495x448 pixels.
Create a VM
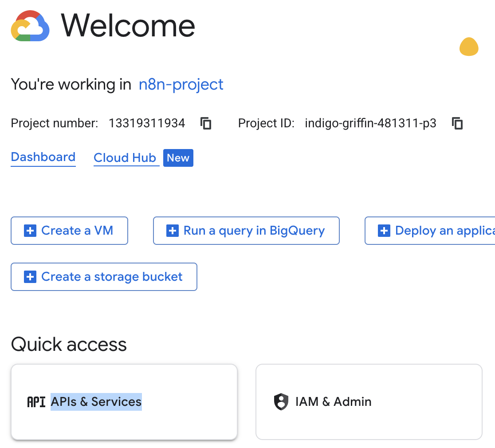[69, 231]
